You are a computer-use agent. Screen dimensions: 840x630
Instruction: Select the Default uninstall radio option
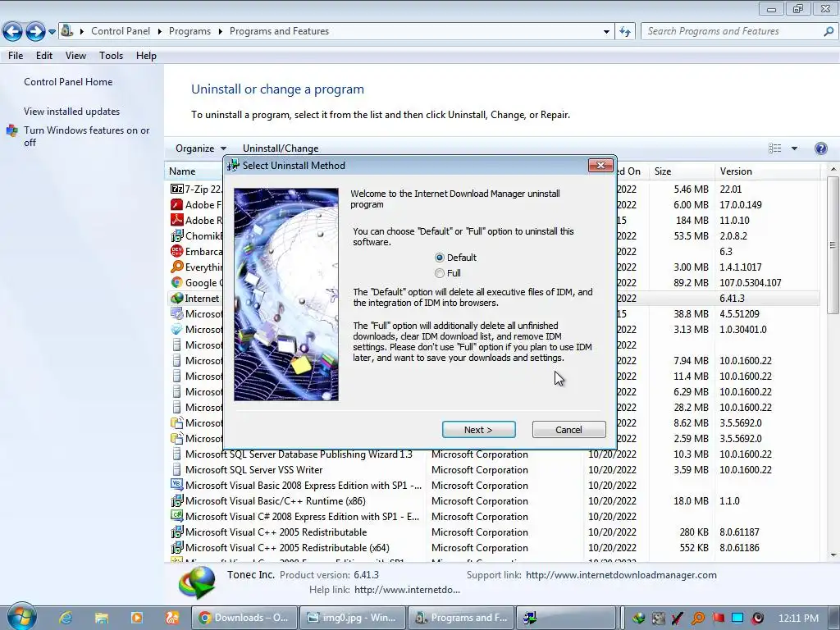point(440,258)
